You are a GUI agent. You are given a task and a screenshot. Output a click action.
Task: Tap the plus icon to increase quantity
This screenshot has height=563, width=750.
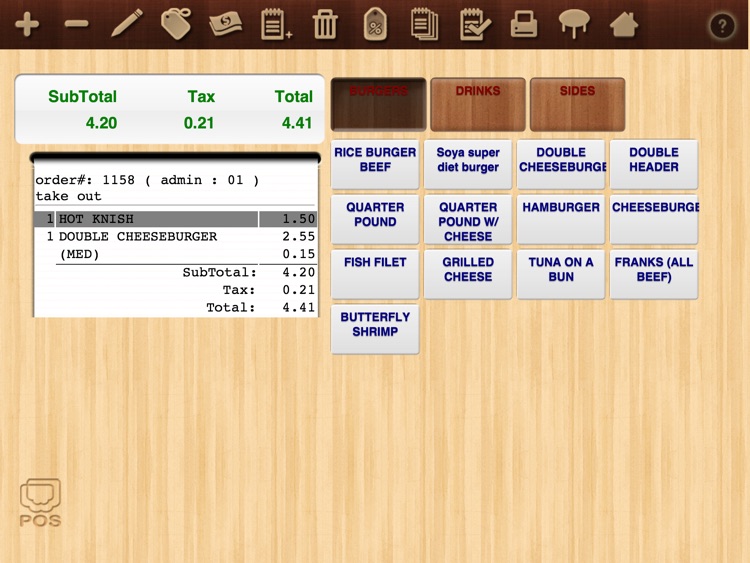tap(27, 24)
